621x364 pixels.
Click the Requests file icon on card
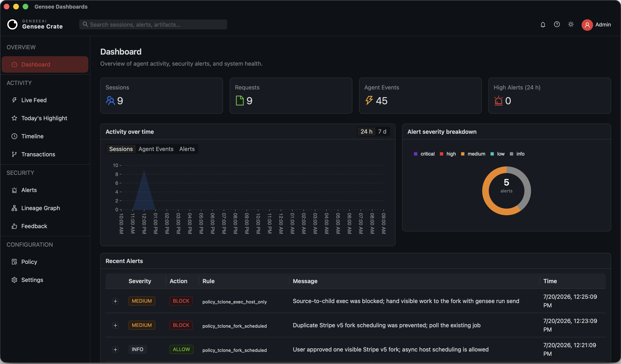pyautogui.click(x=239, y=101)
